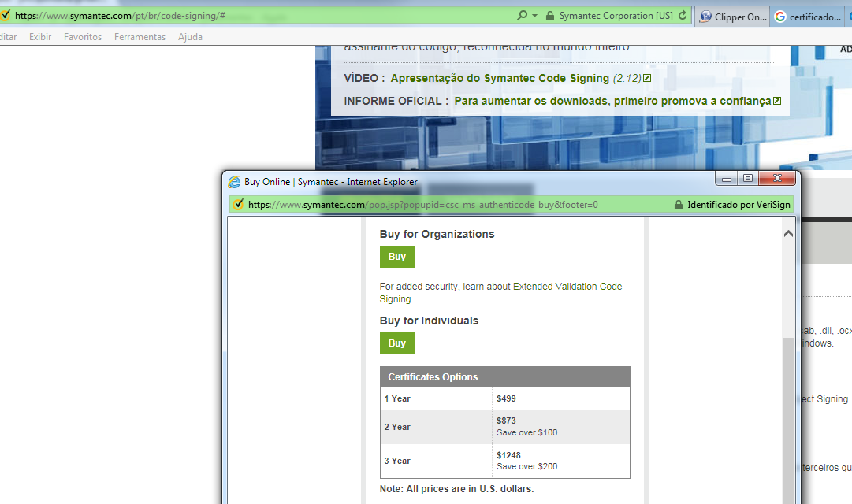Open the Ferramentas menu
This screenshot has width=852, height=504.
click(x=140, y=37)
